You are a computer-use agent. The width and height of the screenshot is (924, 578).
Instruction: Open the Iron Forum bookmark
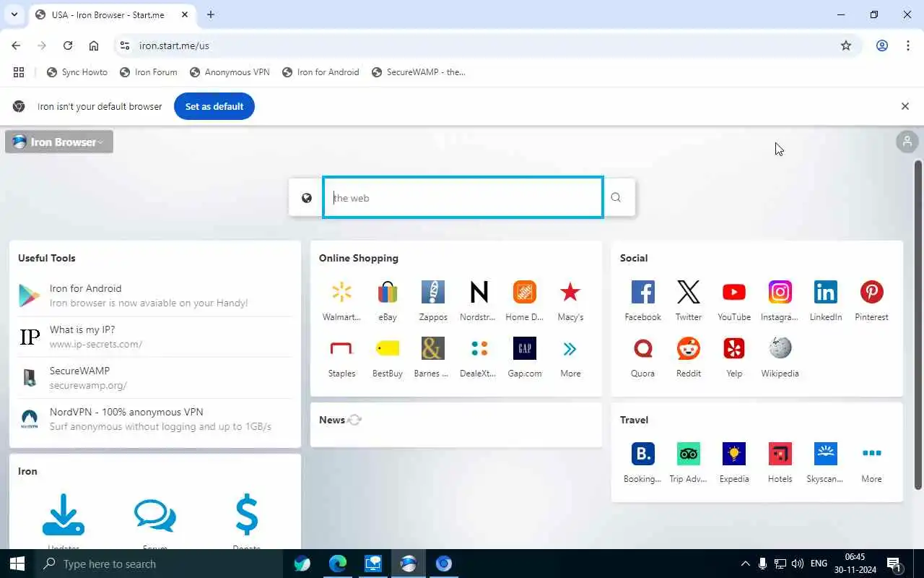click(149, 72)
